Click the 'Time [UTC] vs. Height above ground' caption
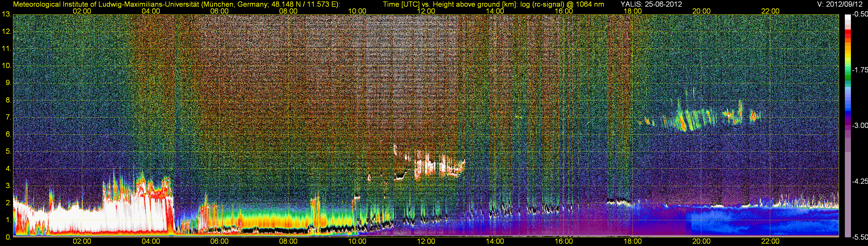Screen dimensions: 868x246 pyautogui.click(x=493, y=4)
